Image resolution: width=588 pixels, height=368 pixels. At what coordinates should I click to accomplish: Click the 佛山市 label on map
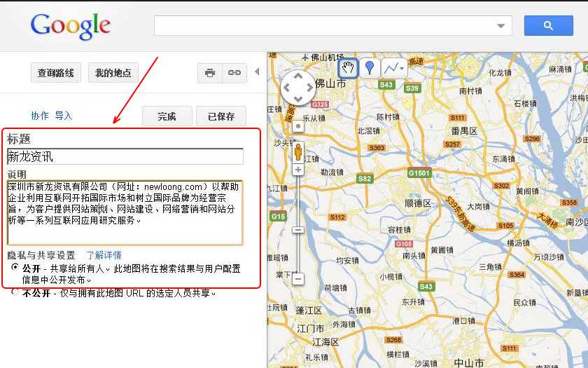point(330,83)
